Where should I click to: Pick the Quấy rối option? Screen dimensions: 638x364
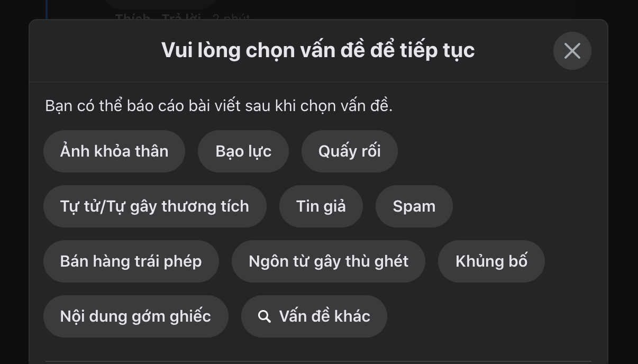point(349,151)
